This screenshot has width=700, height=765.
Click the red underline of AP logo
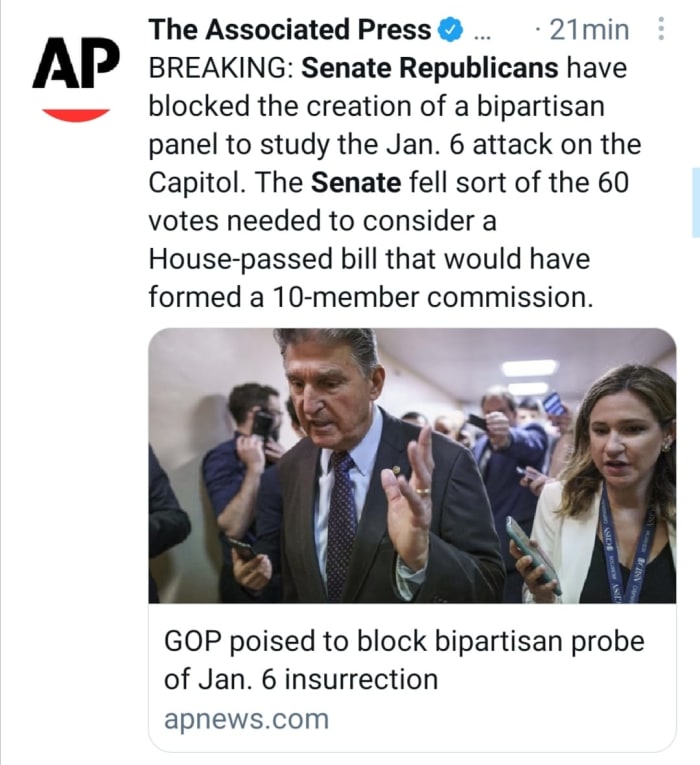(x=76, y=114)
